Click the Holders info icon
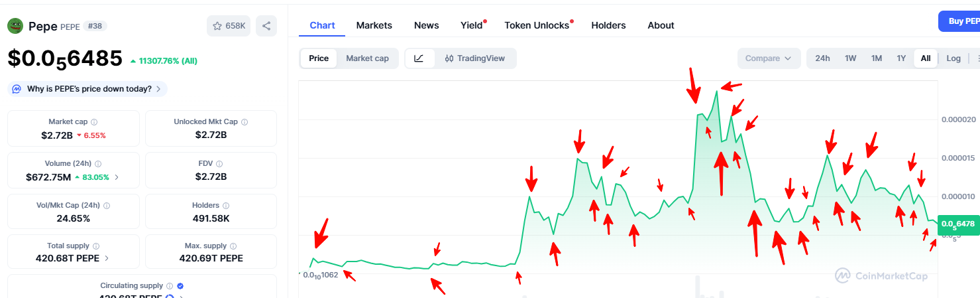Viewport: 980px width, 298px height. (x=226, y=206)
